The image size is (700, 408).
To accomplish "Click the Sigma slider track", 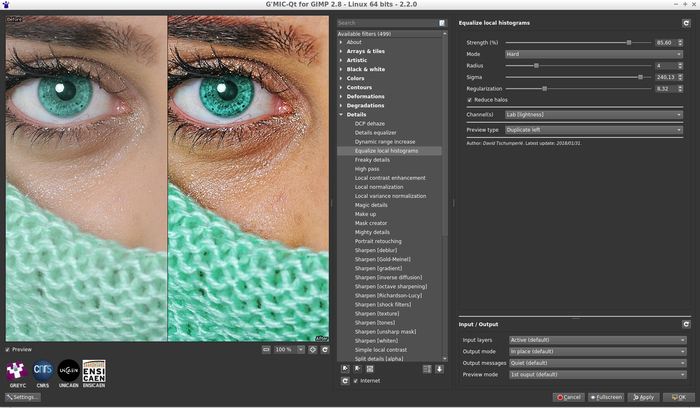I will [576, 77].
